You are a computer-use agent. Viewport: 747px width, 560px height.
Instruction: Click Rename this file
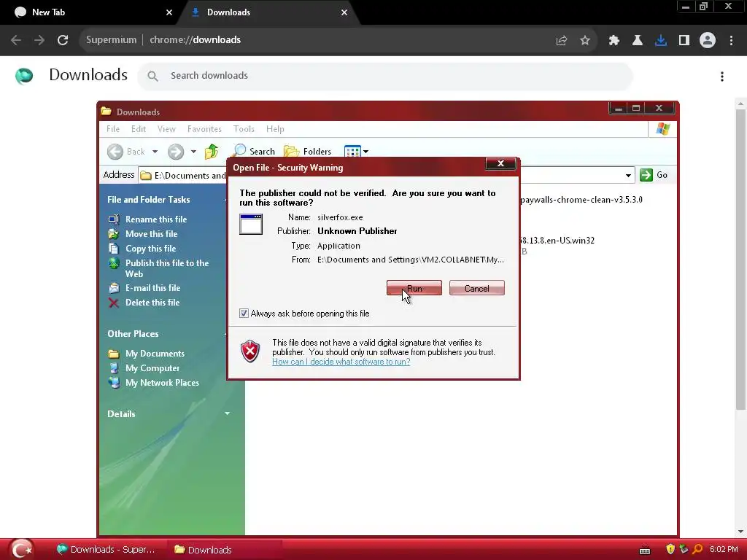[156, 219]
